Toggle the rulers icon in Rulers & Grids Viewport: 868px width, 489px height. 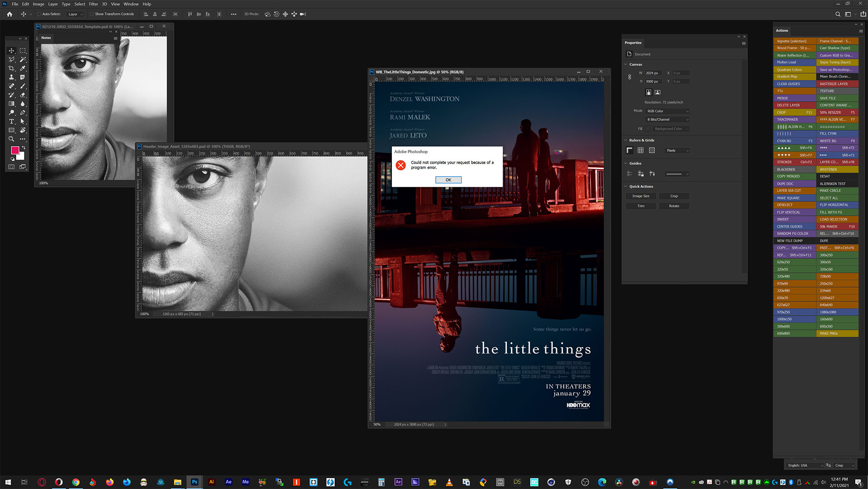click(629, 150)
